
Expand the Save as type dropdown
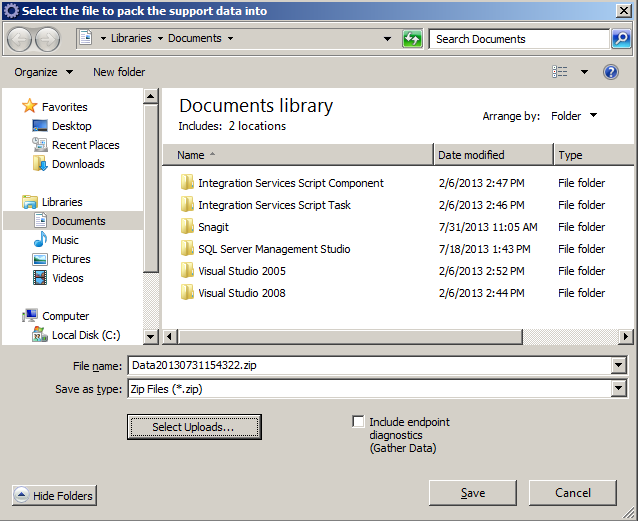tap(618, 389)
